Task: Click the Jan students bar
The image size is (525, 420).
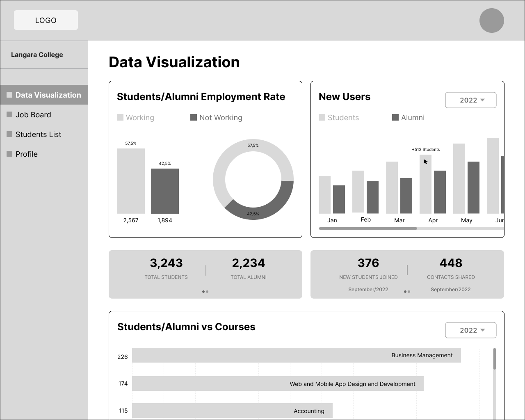Action: point(324,195)
